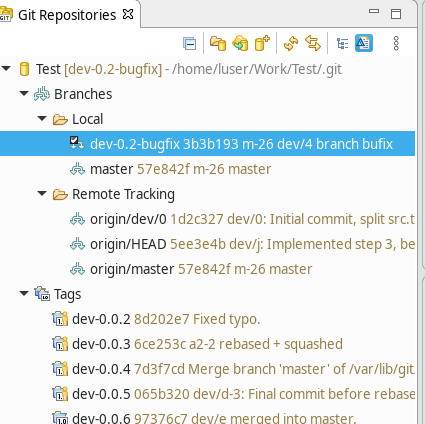Toggle Hierarchical Branch Layout icon
425x424 pixels.
pos(342,44)
